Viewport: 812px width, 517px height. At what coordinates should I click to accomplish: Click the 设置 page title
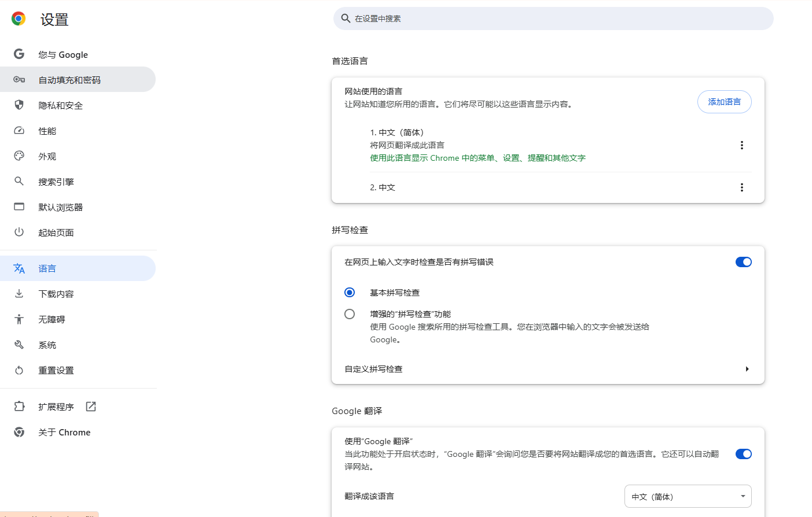pyautogui.click(x=54, y=20)
